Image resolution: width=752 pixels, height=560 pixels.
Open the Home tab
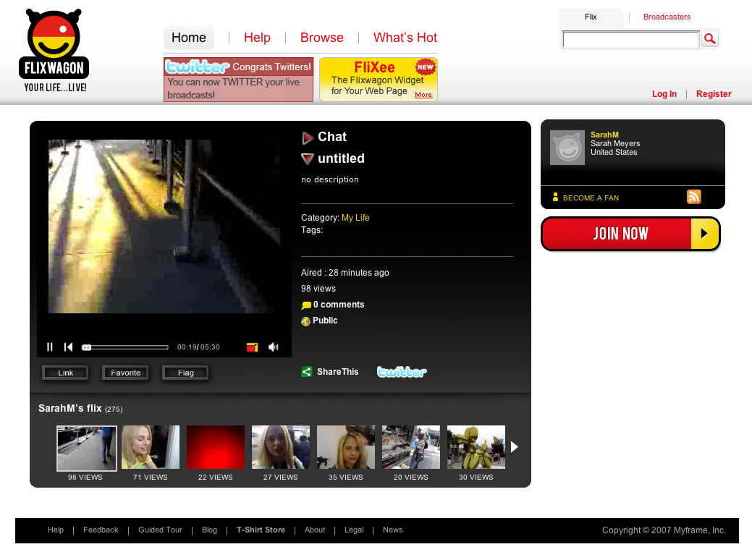[x=189, y=38]
